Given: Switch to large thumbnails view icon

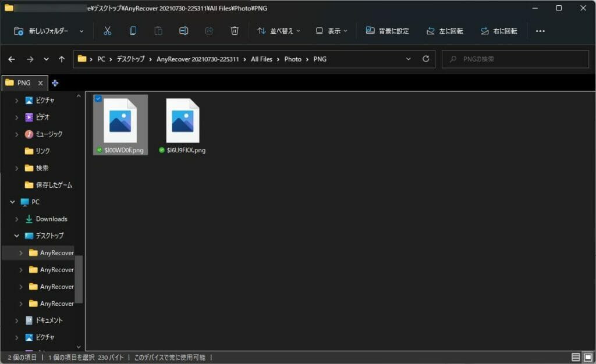Looking at the screenshot, I should click(x=588, y=357).
